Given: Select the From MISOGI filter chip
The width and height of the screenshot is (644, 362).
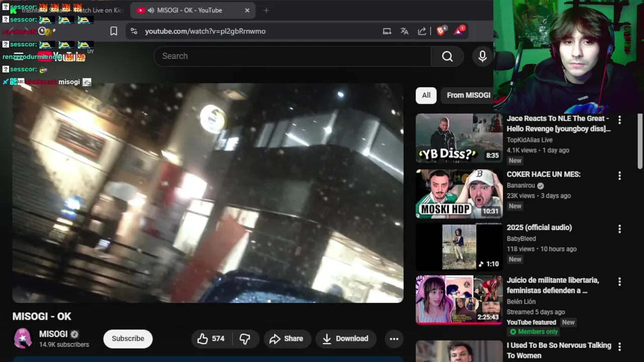Looking at the screenshot, I should pyautogui.click(x=468, y=95).
